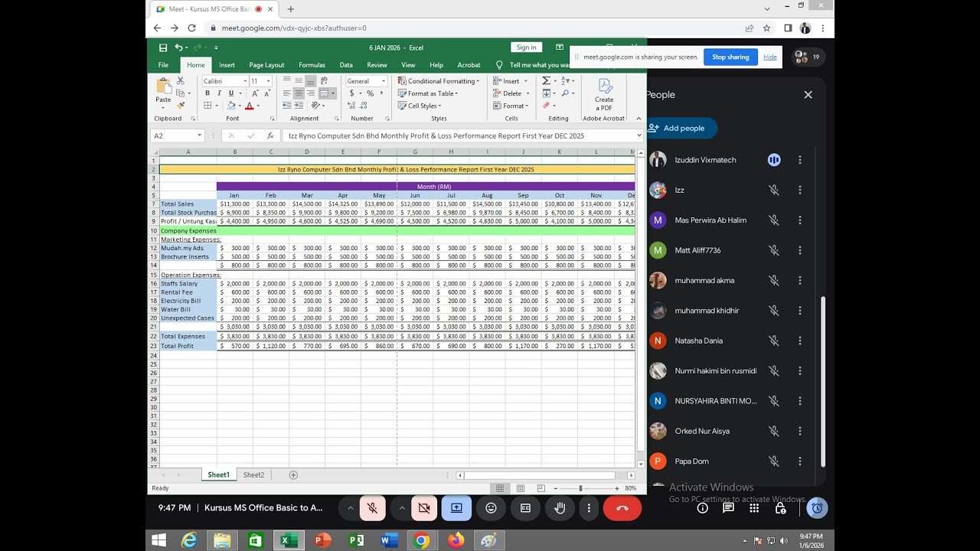The image size is (980, 551).
Task: Add a new sheet with plus icon
Action: pos(293,475)
